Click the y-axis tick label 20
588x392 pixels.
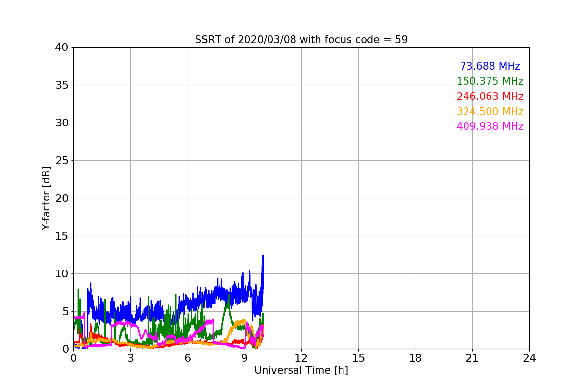pos(61,198)
